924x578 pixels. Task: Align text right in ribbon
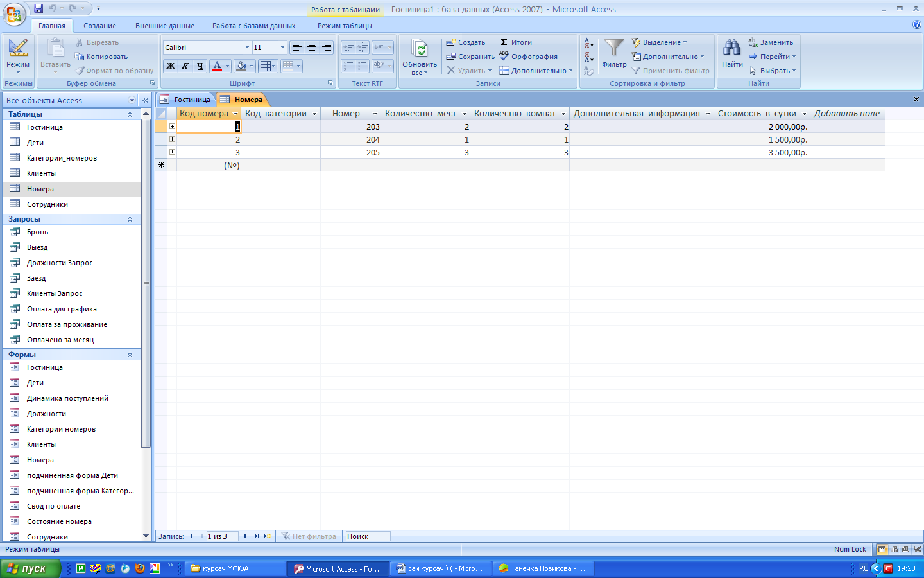326,48
